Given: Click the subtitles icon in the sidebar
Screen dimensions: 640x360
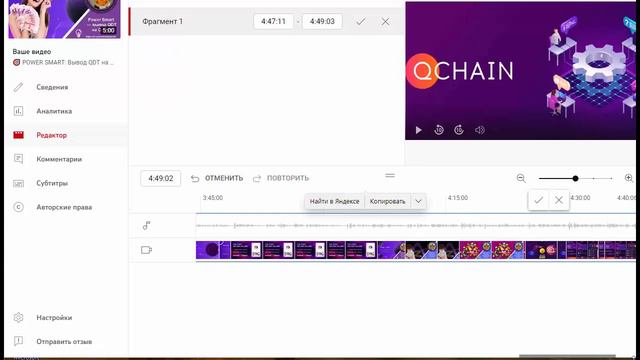Looking at the screenshot, I should click(18, 183).
